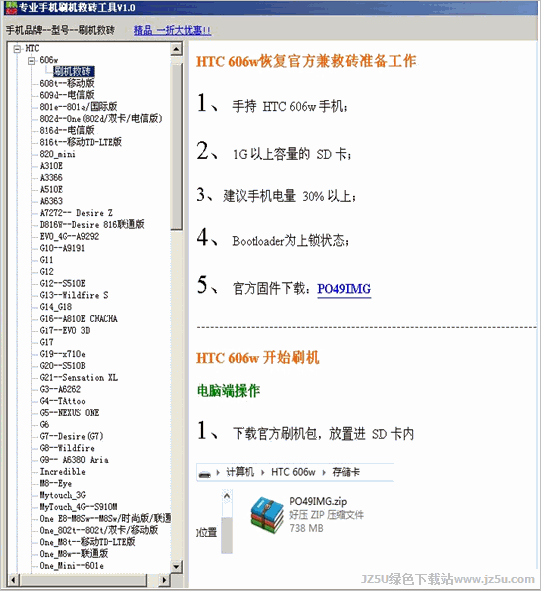Select the A3366 tree item

point(51,178)
